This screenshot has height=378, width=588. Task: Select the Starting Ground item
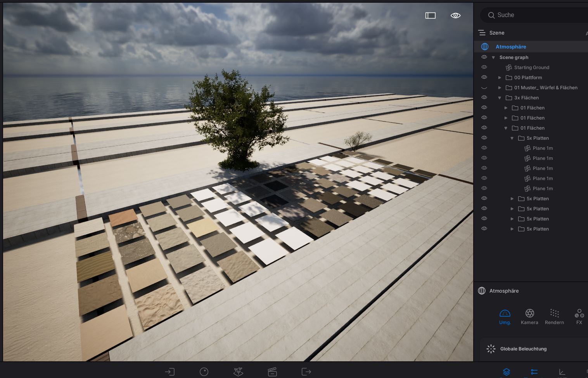532,68
